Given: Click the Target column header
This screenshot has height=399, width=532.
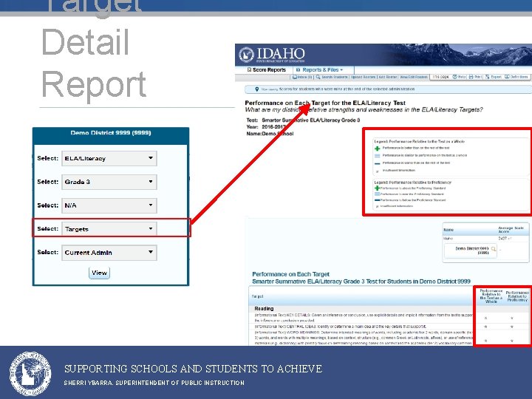Looking at the screenshot, I should click(258, 296).
